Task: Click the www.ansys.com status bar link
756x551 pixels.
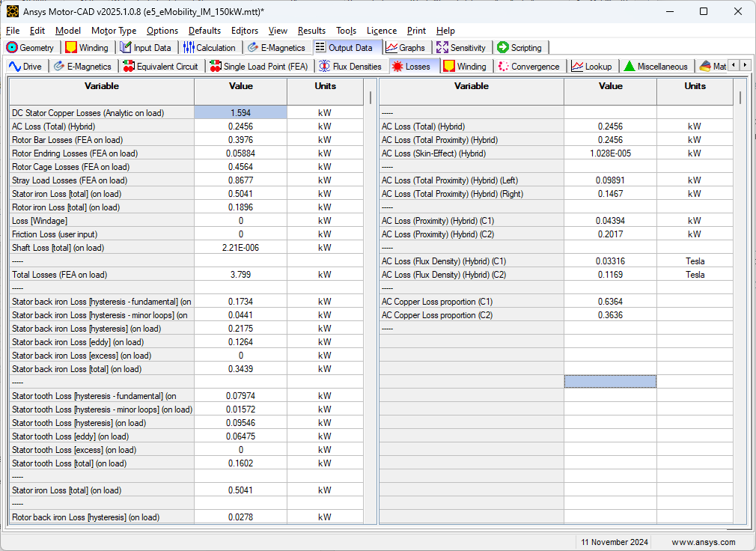Action: 704,542
